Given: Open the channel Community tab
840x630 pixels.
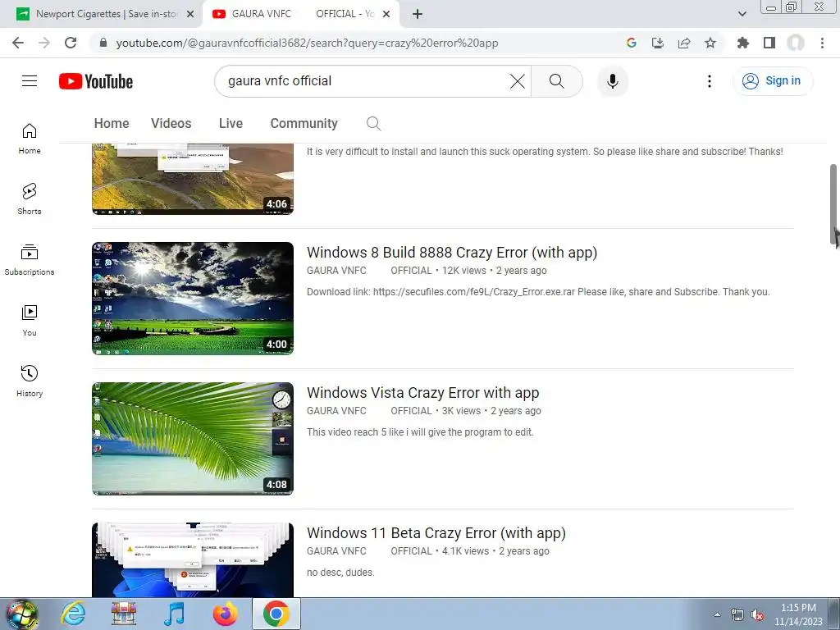Looking at the screenshot, I should click(304, 123).
